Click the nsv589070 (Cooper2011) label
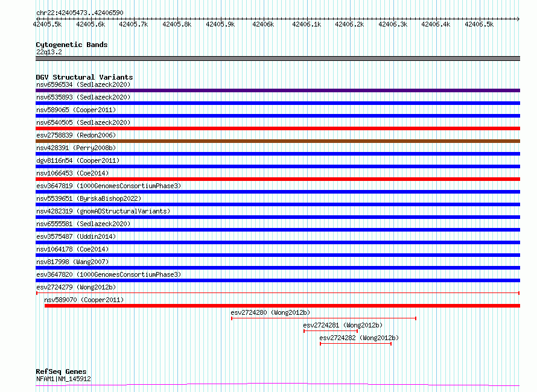 pyautogui.click(x=84, y=300)
